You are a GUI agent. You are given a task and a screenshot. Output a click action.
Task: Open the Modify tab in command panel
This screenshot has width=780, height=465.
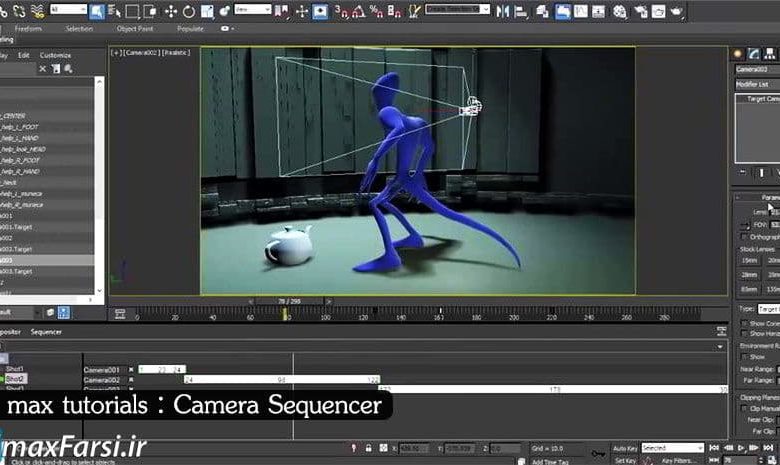click(x=754, y=54)
